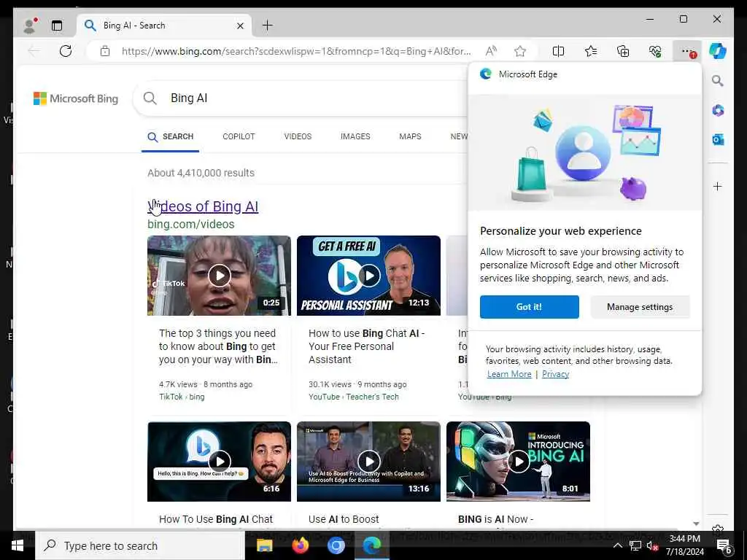This screenshot has width=747, height=560.
Task: Open Browser essentials heart icon
Action: [655, 51]
